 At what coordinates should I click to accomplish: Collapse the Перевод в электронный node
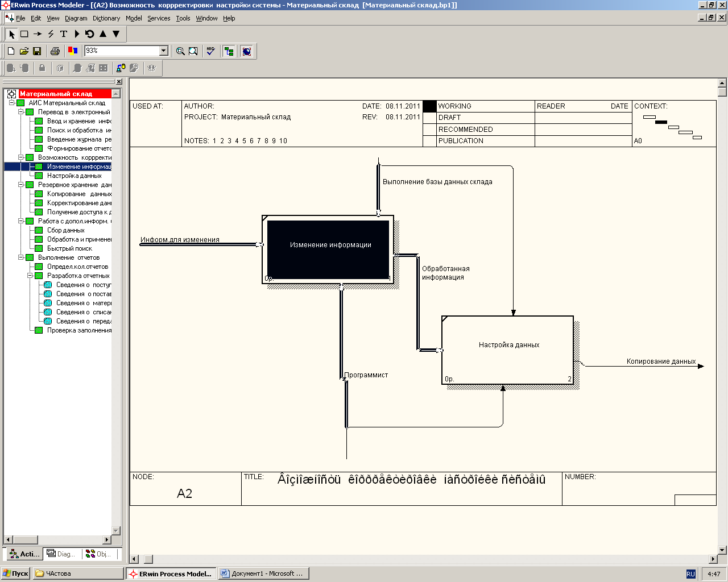21,112
